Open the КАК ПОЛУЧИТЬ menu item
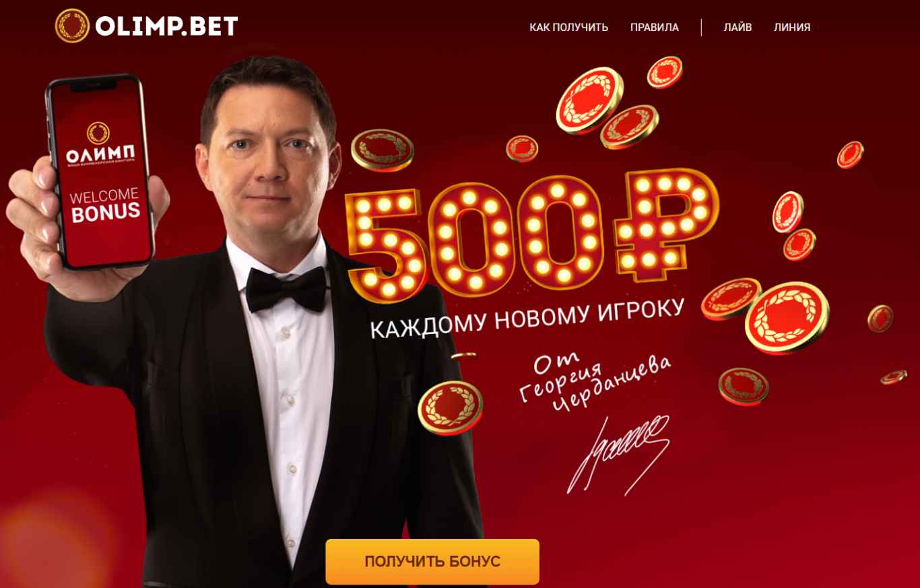The image size is (920, 588). [568, 28]
